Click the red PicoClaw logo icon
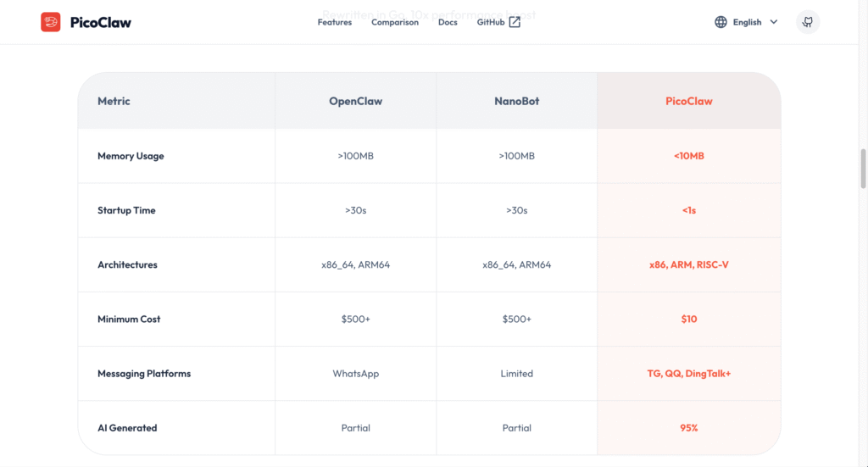Viewport: 868px width, 467px height. pyautogui.click(x=51, y=22)
